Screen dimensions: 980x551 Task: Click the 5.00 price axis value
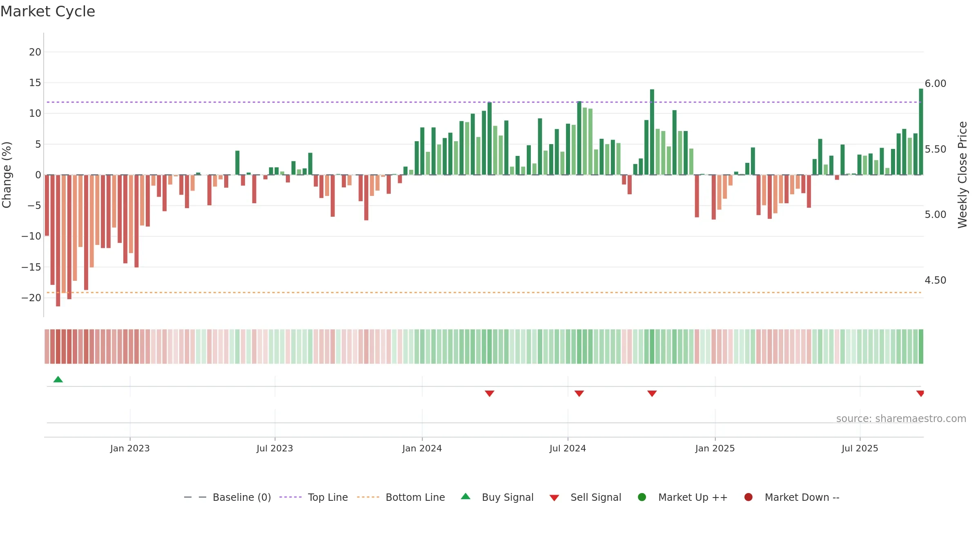pyautogui.click(x=935, y=215)
